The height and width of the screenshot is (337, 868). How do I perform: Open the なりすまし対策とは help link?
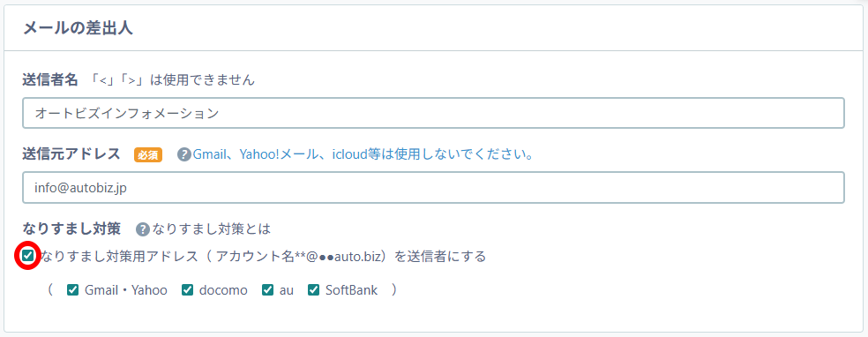point(211,228)
